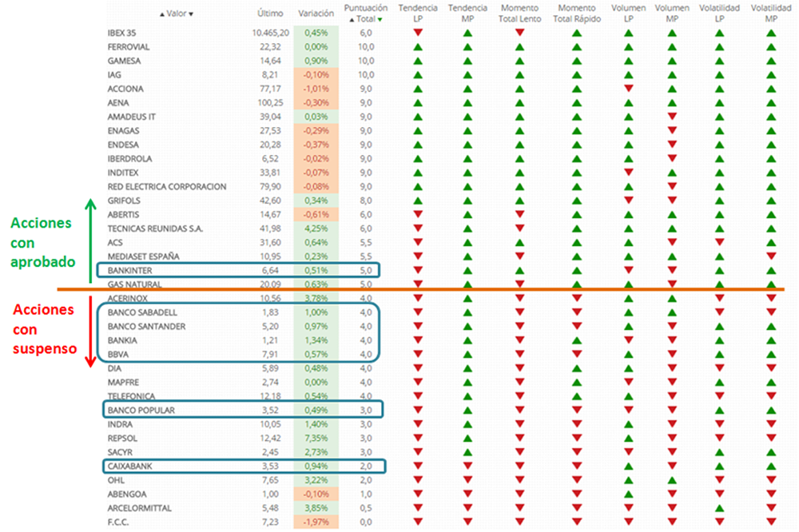Click MAPFRE Volatilidad LP green arrow

719,382
